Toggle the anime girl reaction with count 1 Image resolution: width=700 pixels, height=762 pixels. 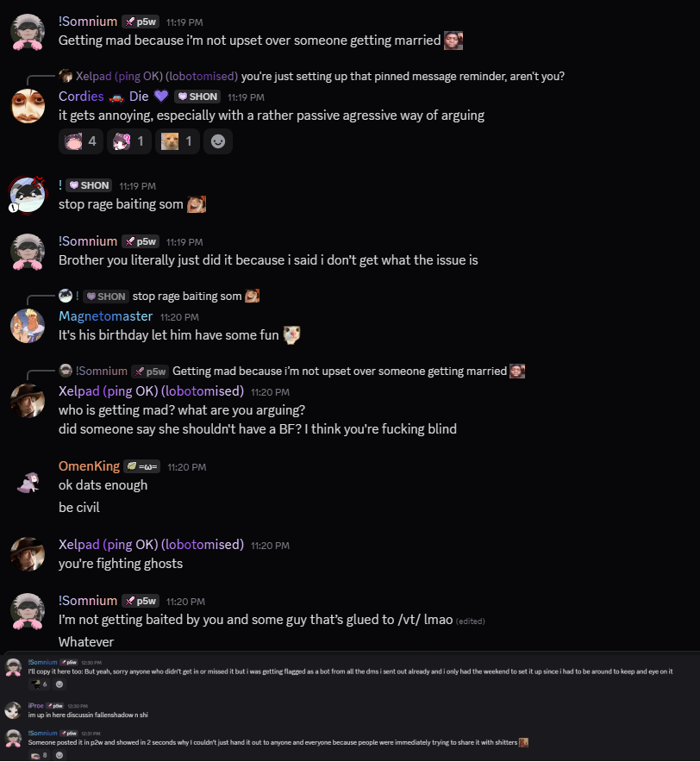(128, 141)
